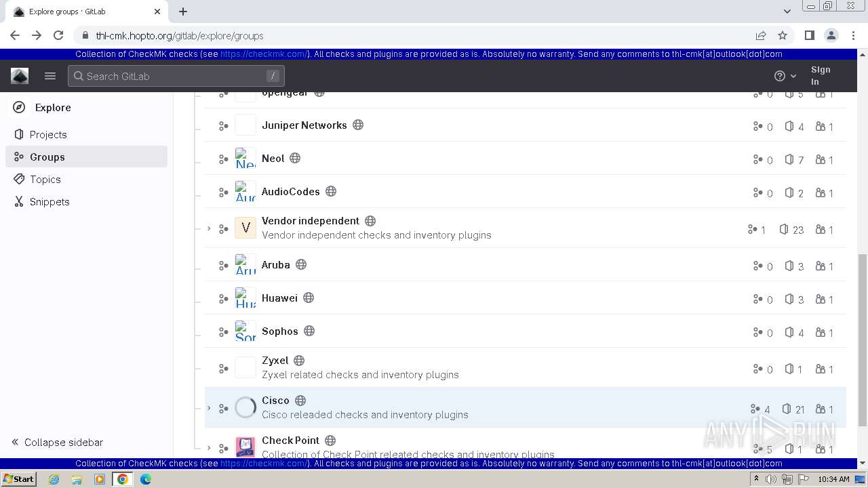Toggle the browser side panel icon
This screenshot has width=868, height=488.
(809, 35)
